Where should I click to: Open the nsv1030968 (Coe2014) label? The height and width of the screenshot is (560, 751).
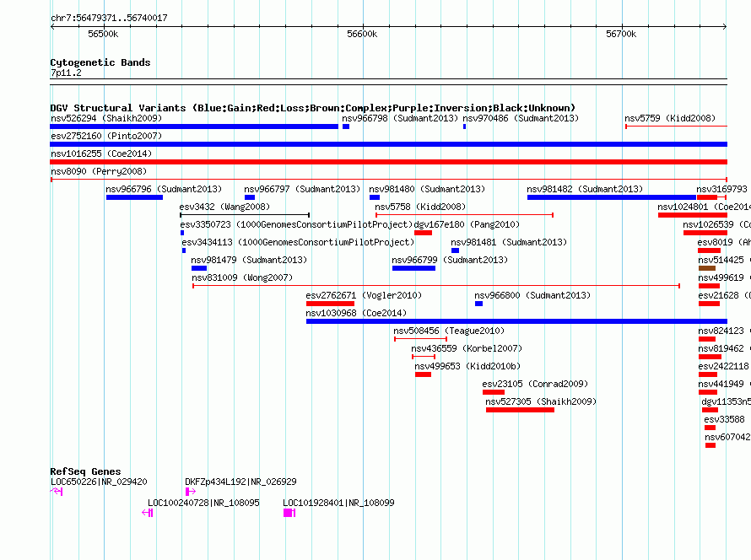356,313
